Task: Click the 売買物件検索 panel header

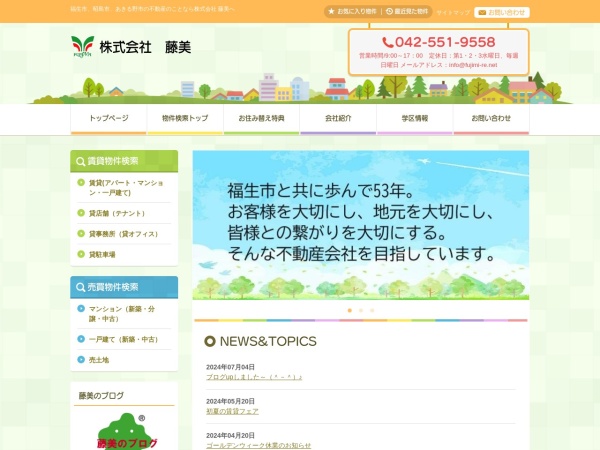Action: [124, 287]
